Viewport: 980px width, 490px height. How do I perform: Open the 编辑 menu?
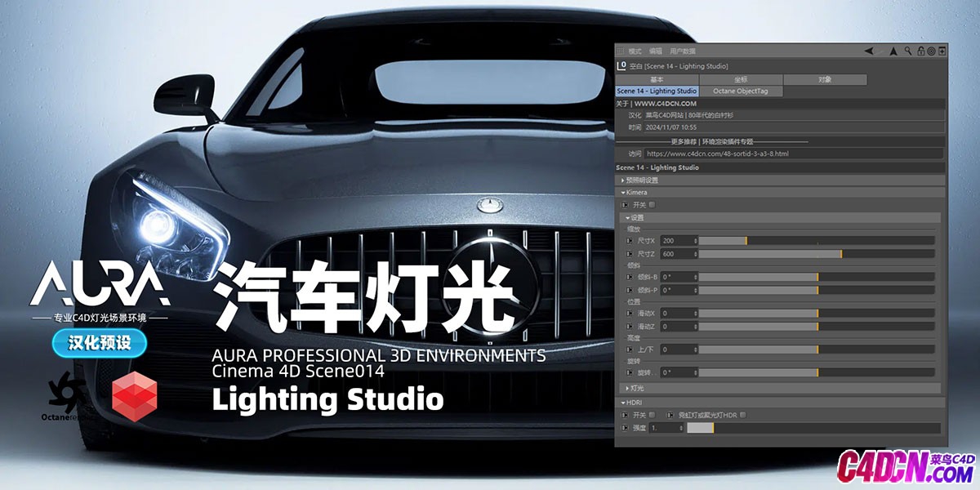click(x=656, y=51)
